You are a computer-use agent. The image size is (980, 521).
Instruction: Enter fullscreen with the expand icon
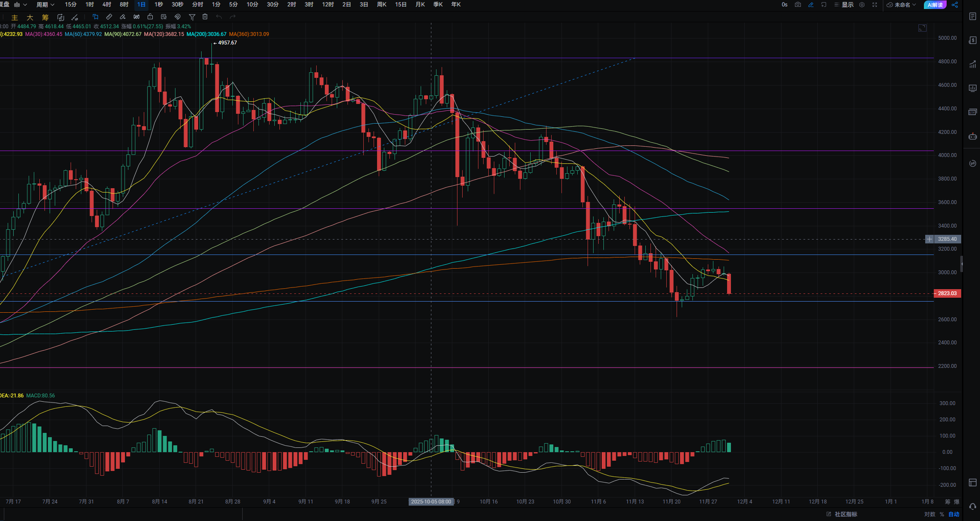875,5
